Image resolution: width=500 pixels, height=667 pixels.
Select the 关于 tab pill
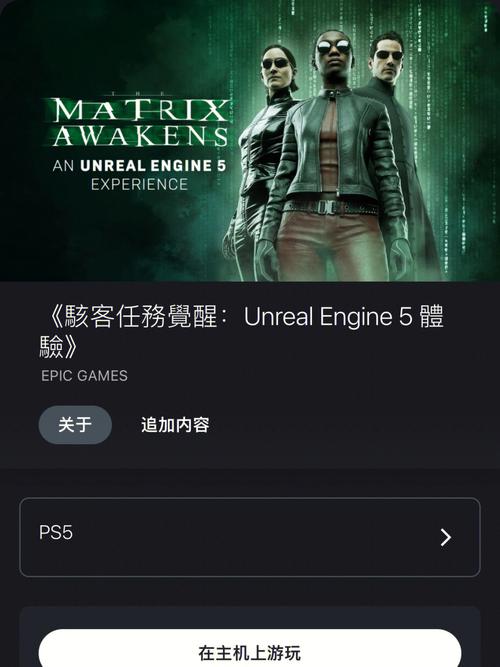75,425
